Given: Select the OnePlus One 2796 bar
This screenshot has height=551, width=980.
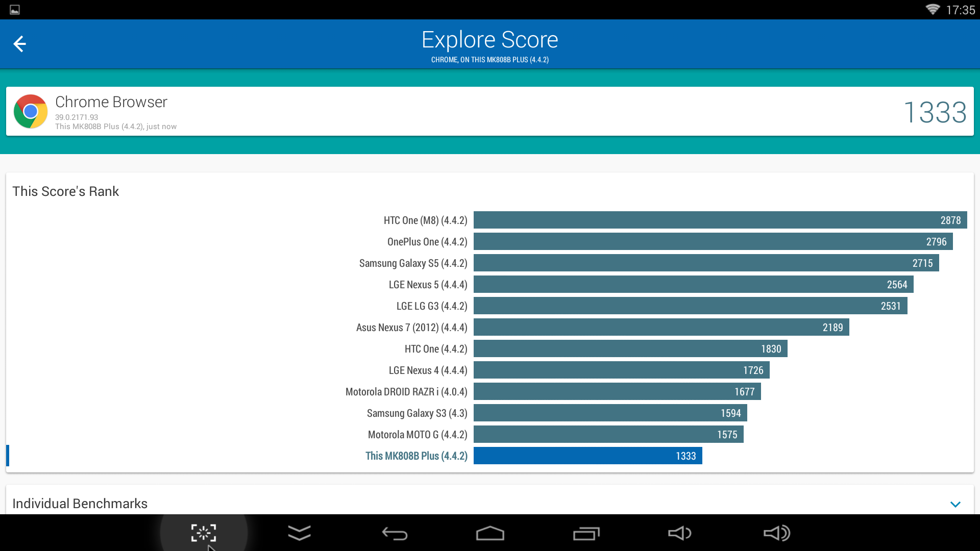Looking at the screenshot, I should [x=713, y=242].
